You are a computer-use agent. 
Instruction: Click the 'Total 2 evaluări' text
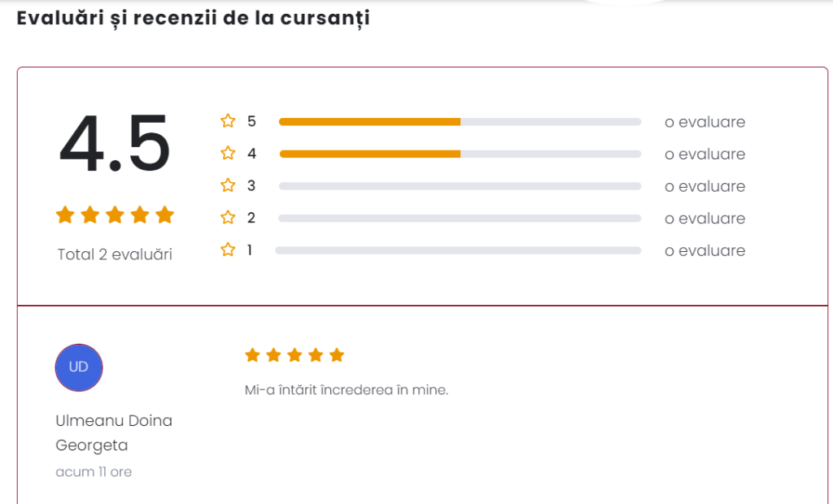pyautogui.click(x=115, y=254)
